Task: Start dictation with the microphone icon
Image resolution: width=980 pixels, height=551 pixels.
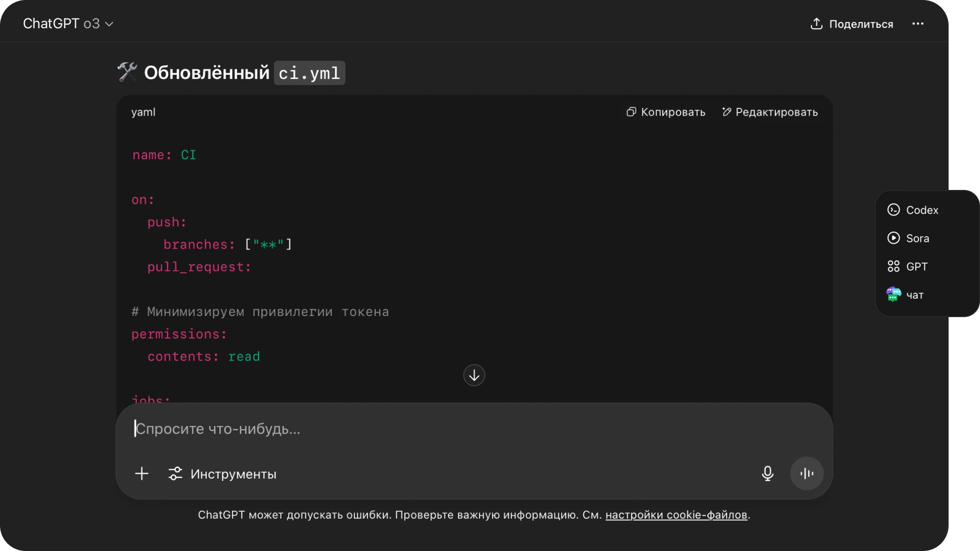Action: (767, 474)
